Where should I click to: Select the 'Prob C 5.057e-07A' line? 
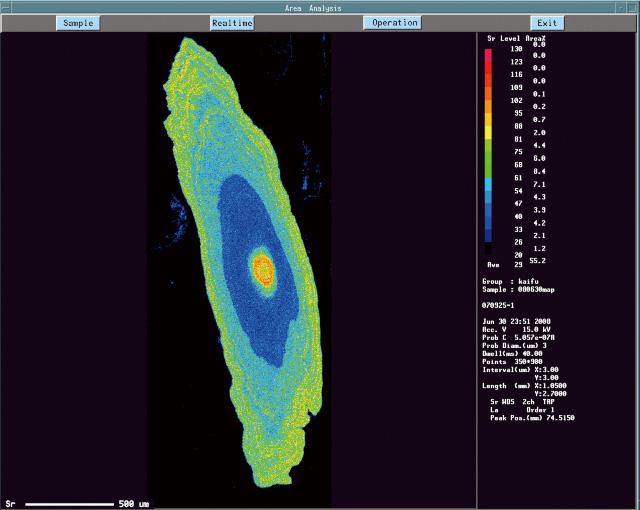click(x=518, y=338)
